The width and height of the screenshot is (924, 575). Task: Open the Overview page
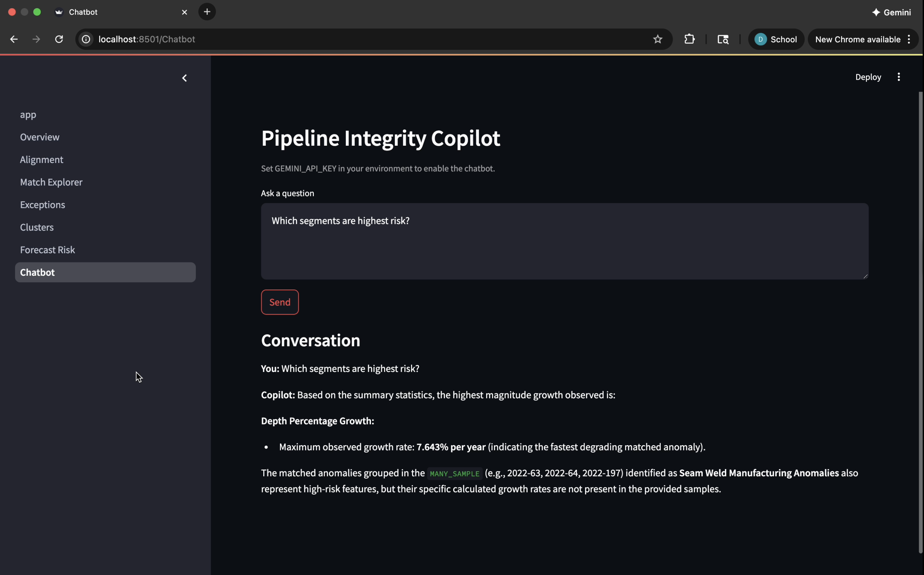pos(39,137)
